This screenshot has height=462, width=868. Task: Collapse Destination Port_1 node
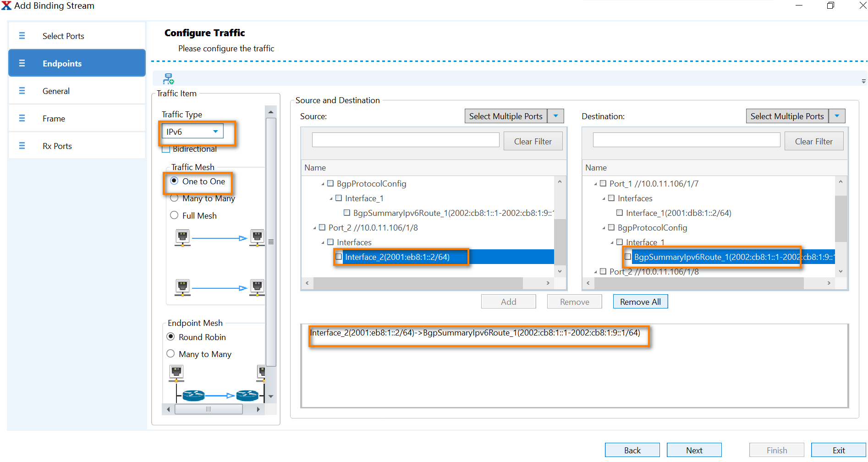click(595, 184)
